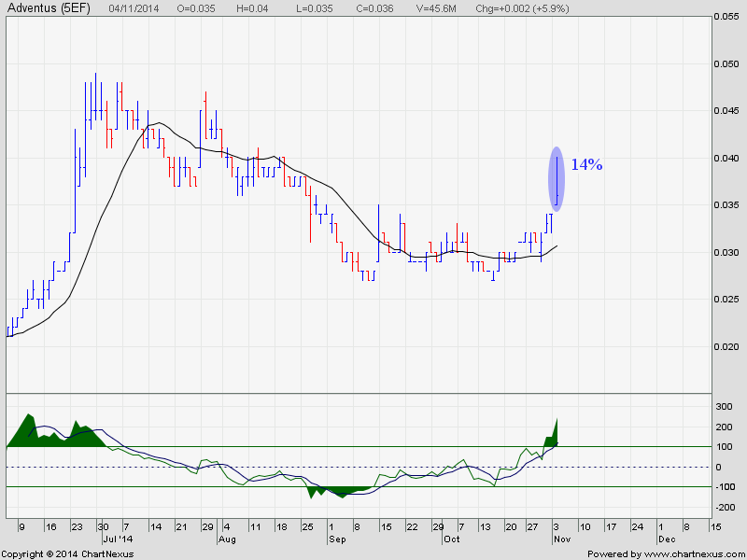
Task: Click the Nov month label on time axis
Action: [x=561, y=539]
